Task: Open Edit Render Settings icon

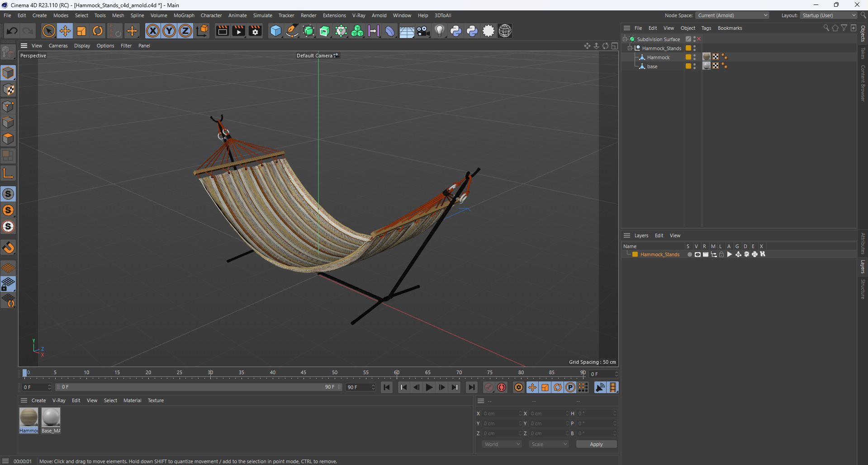Action: click(255, 31)
